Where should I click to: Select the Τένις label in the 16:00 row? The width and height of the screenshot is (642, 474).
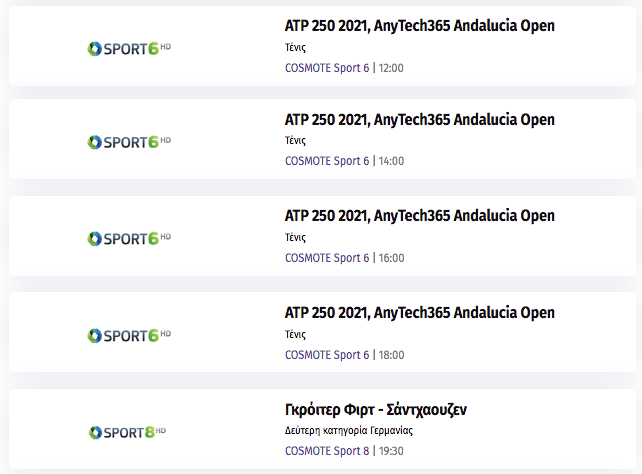click(295, 237)
